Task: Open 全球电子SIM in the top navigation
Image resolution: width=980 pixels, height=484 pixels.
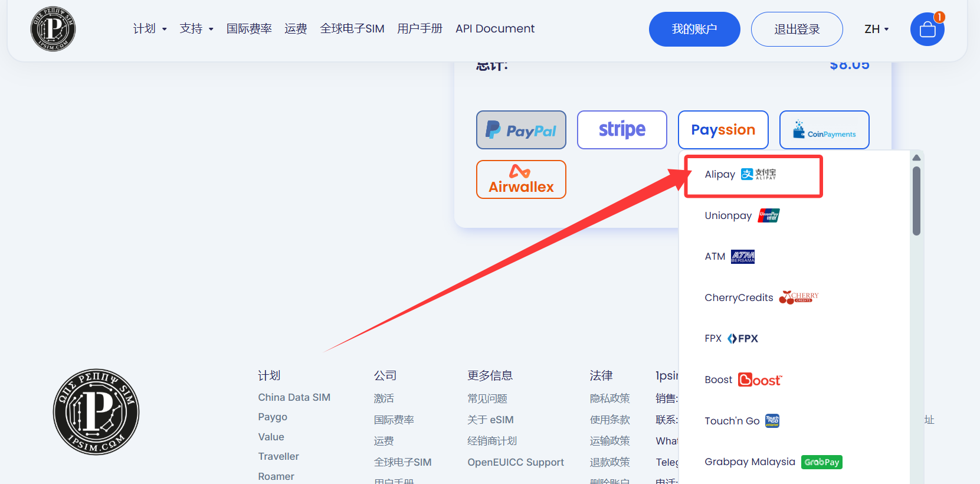Action: 352,29
